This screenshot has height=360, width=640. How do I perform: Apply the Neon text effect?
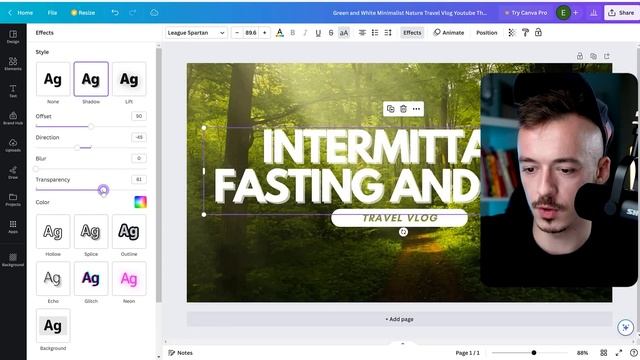[129, 279]
